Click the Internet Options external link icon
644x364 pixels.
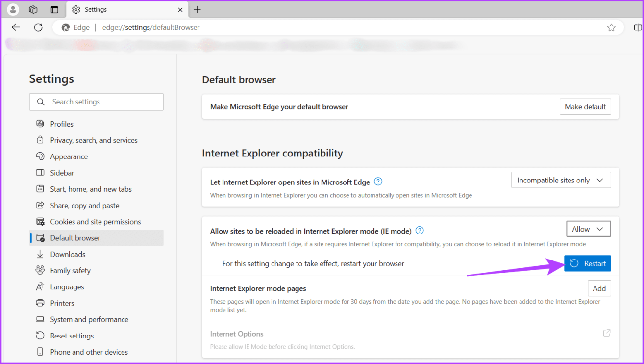(x=607, y=333)
